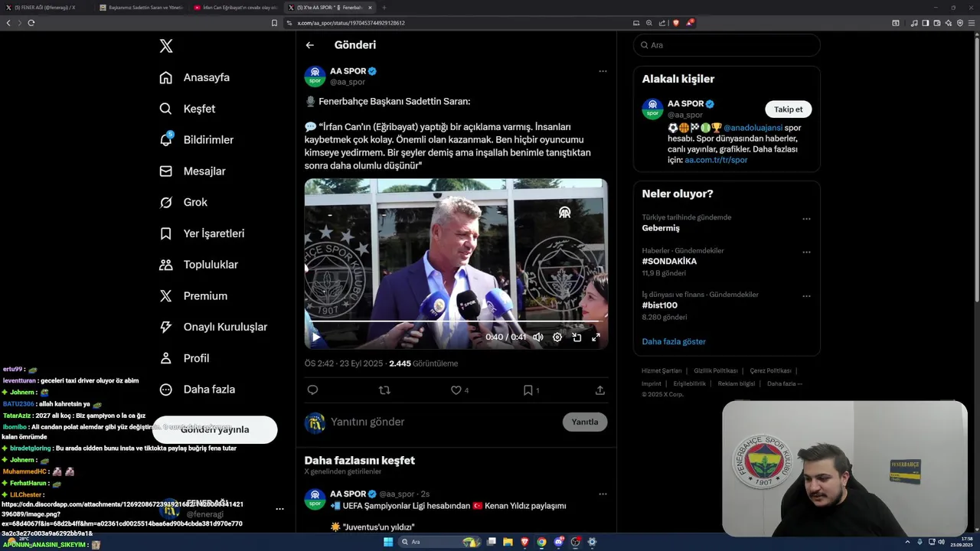Bookmark the post

coord(528,390)
